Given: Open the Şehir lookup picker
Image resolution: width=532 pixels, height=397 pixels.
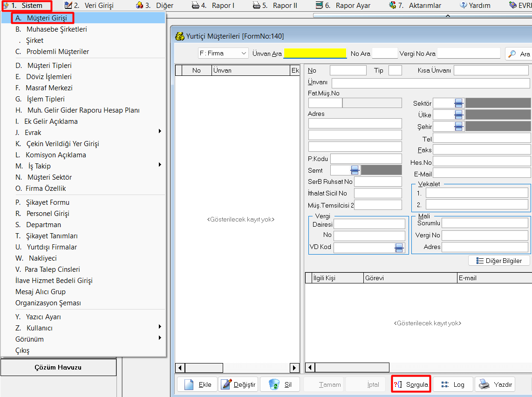Looking at the screenshot, I should pos(459,127).
